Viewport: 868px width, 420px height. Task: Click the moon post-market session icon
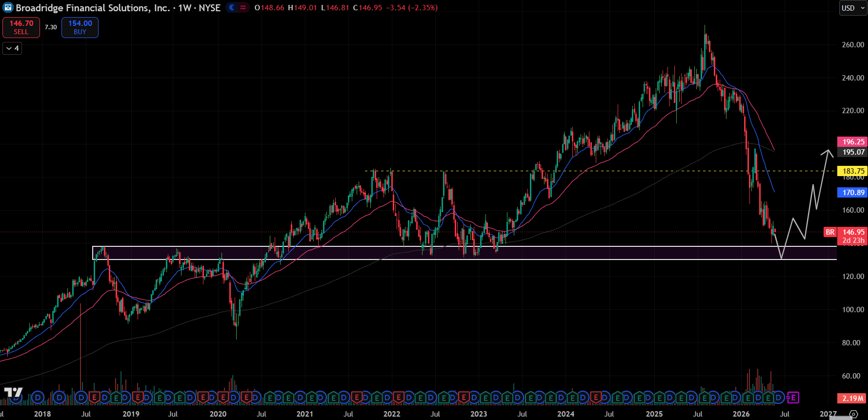click(x=232, y=8)
